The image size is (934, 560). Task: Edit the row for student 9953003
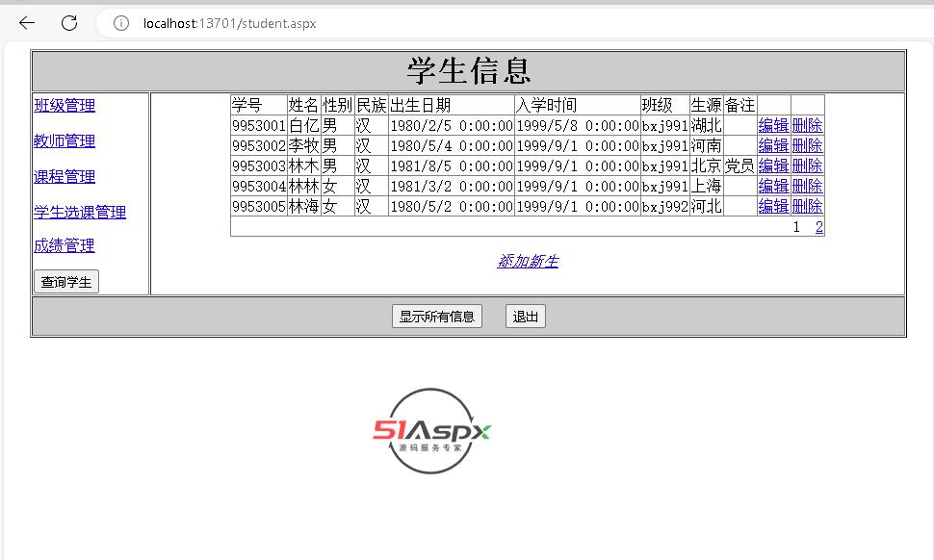[x=773, y=165]
